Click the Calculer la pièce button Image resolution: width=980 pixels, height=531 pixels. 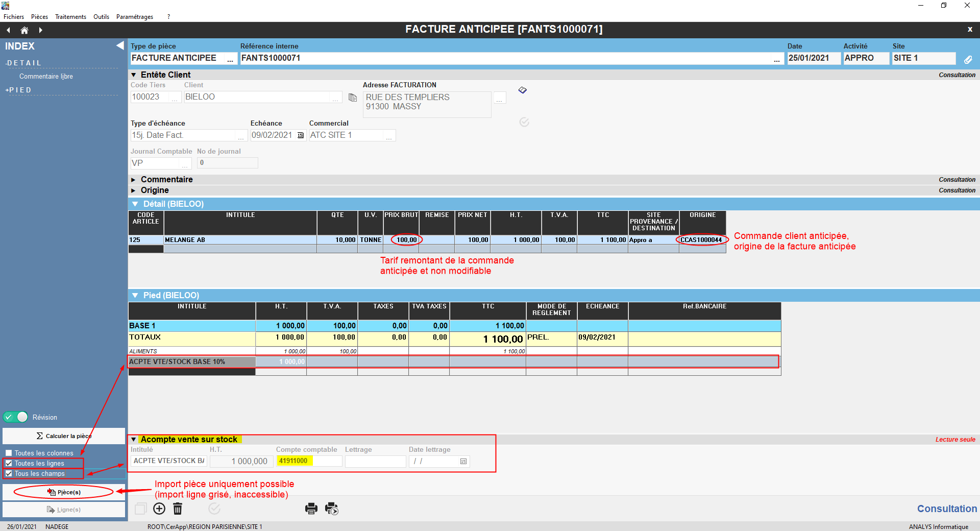tap(64, 436)
